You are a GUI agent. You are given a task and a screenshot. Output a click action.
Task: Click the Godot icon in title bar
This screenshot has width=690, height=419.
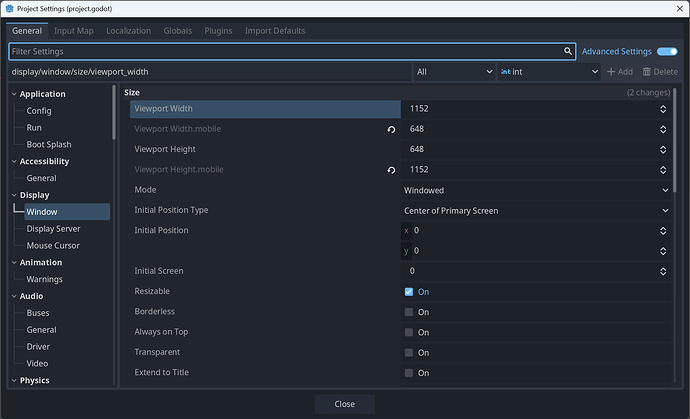pyautogui.click(x=8, y=8)
